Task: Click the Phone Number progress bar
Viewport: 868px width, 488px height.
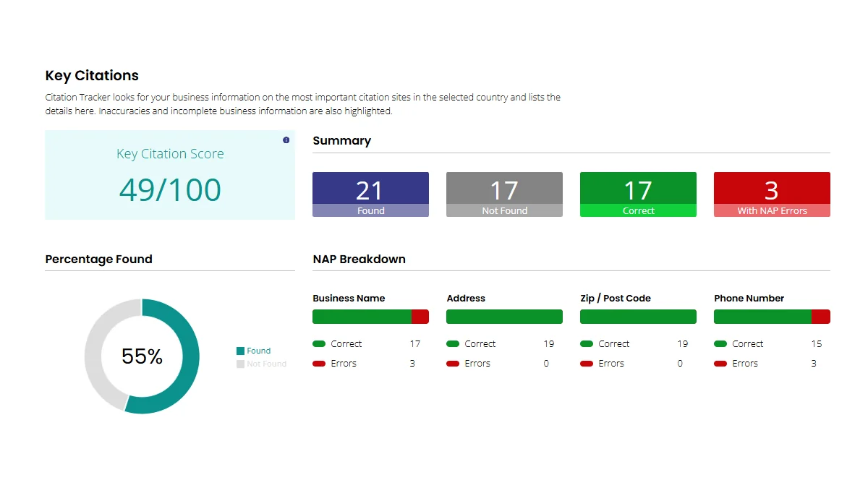Action: point(772,317)
